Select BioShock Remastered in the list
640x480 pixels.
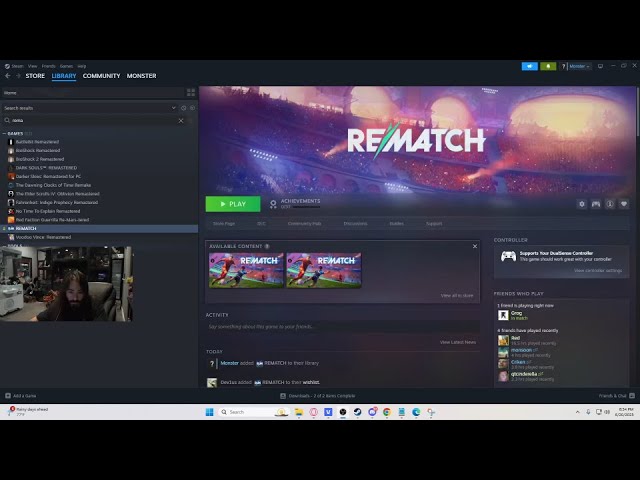point(38,151)
